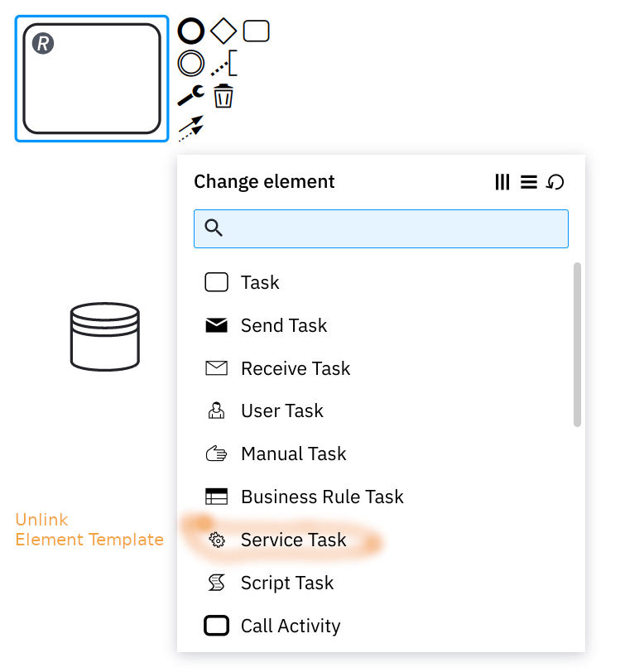Activate the connect arrows tool
Viewport: 620px width, 672px height.
point(191,128)
